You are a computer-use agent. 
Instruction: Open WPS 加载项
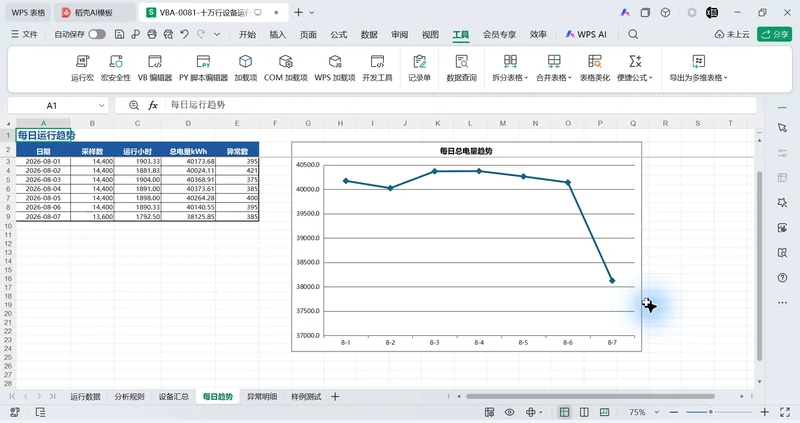335,68
